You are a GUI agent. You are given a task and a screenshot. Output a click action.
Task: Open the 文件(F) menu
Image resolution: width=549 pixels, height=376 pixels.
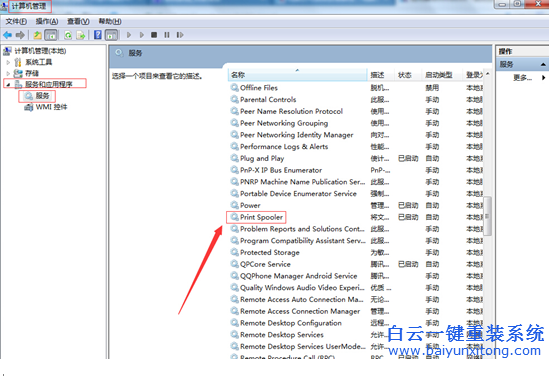coord(16,22)
